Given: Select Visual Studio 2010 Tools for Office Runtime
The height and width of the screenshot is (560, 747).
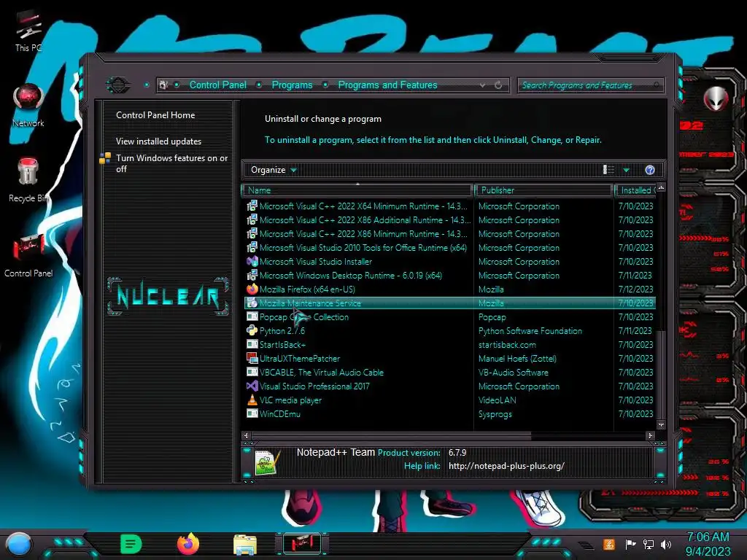Looking at the screenshot, I should 449,248.
